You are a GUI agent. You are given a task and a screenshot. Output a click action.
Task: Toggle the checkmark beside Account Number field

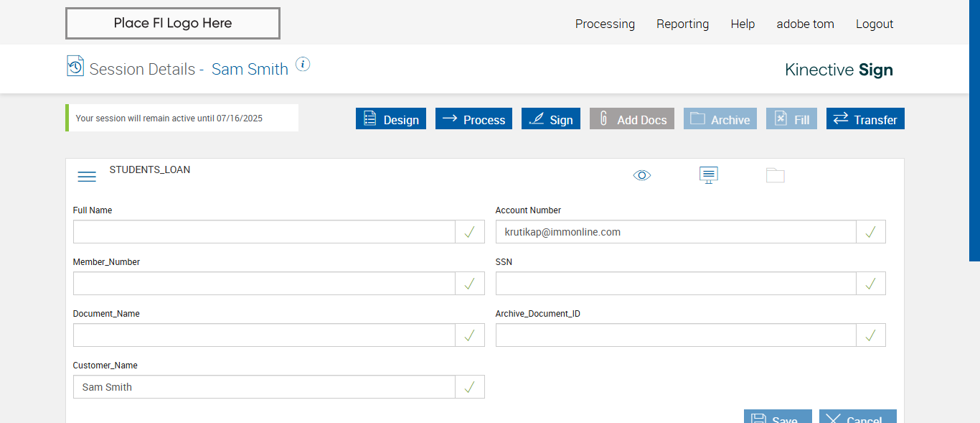click(871, 232)
